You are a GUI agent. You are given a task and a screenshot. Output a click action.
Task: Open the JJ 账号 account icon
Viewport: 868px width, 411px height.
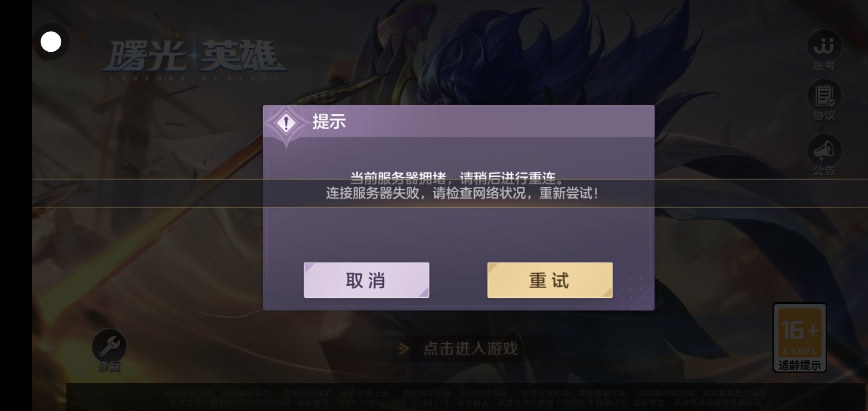coord(824,46)
